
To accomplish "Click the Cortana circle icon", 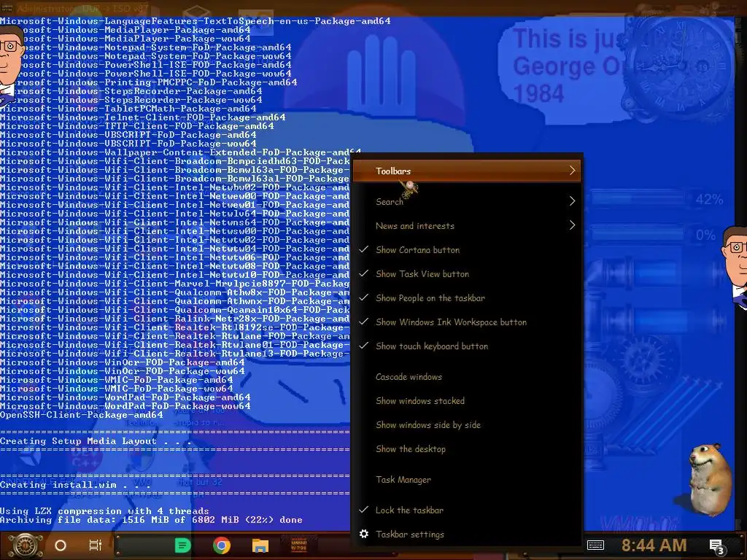I will [x=61, y=545].
